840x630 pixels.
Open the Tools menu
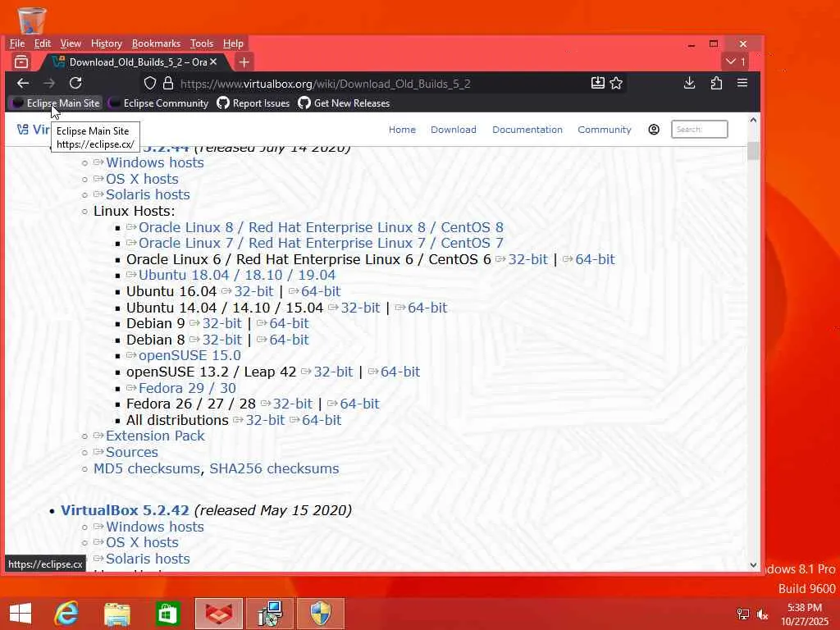202,43
